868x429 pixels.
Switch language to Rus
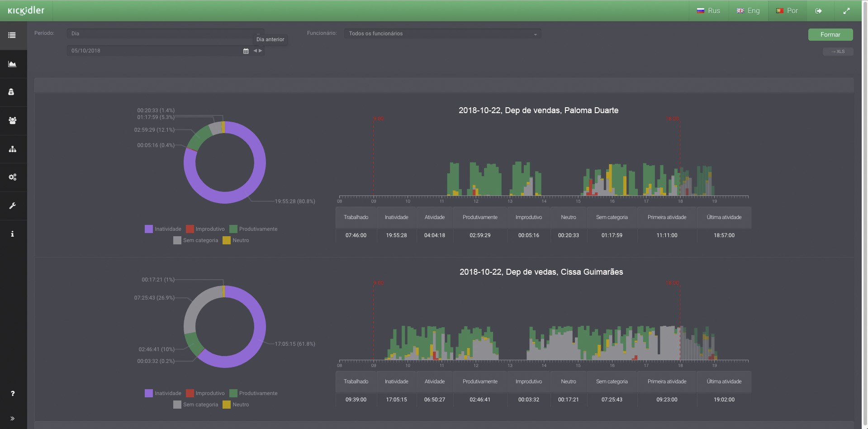pyautogui.click(x=708, y=11)
